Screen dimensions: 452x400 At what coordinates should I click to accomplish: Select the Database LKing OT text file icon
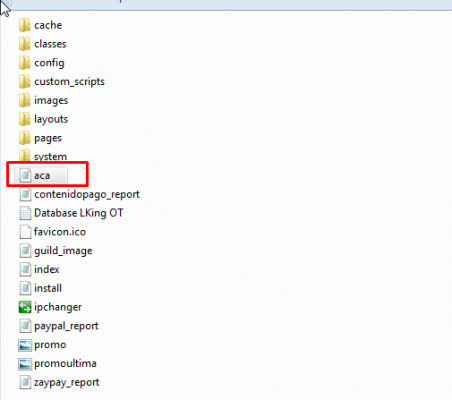[25, 213]
